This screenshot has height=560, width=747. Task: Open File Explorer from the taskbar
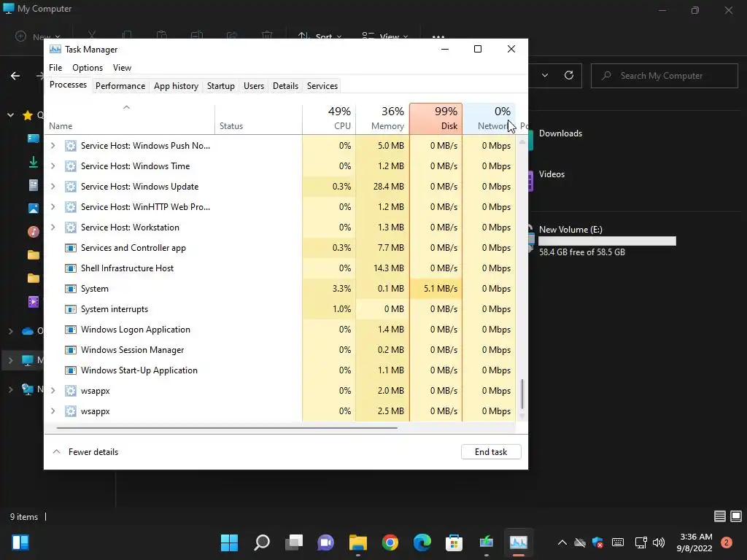click(x=357, y=542)
